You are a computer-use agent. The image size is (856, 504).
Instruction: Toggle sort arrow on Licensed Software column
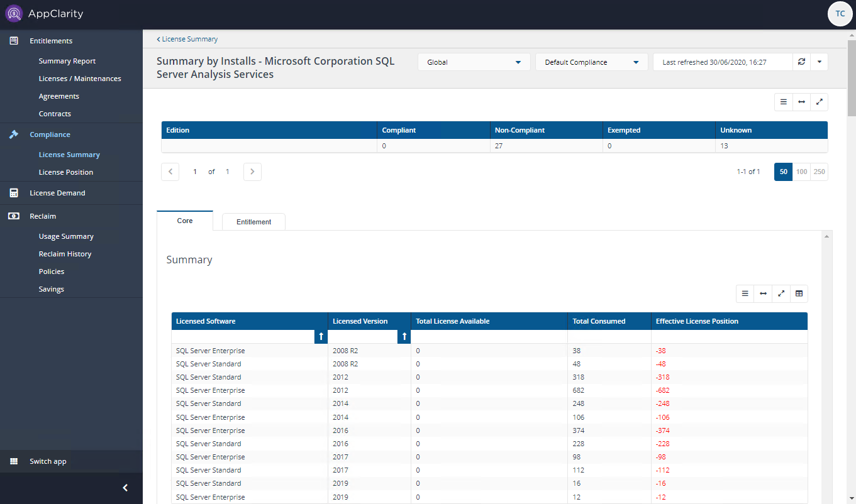point(321,337)
